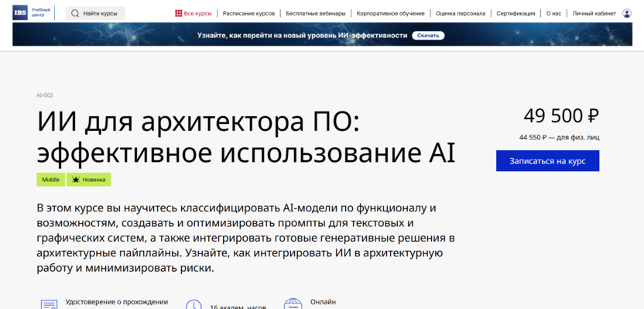Click the course title ИИ для архитектора ПО
The image size is (644, 309).
coord(246,137)
